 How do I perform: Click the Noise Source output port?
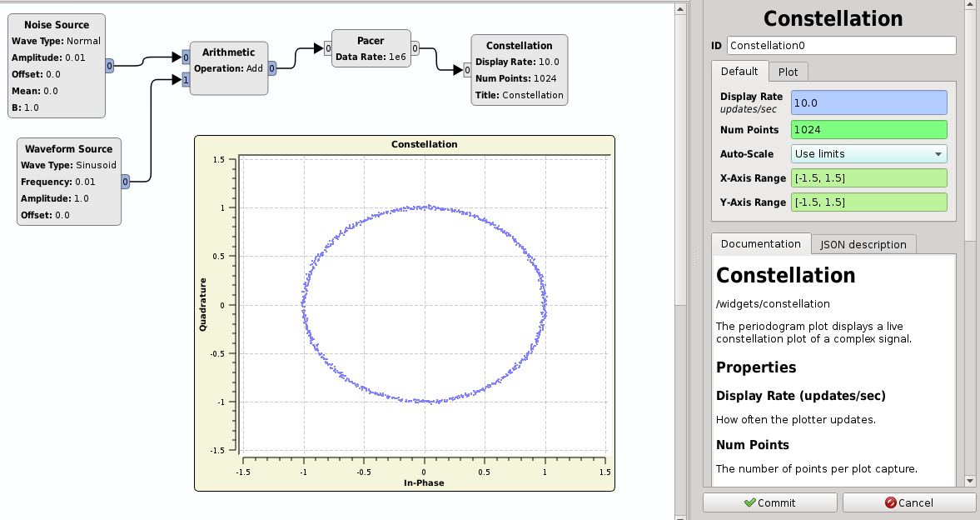[x=110, y=65]
